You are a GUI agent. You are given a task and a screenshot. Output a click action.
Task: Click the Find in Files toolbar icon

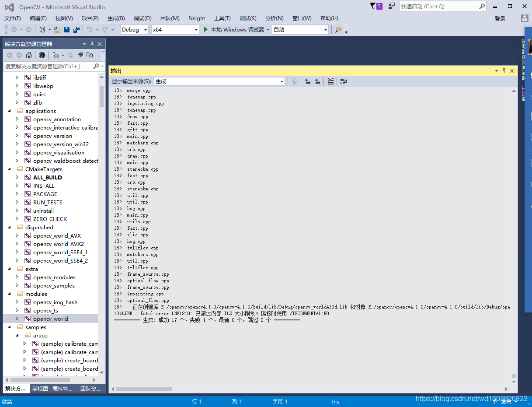(338, 30)
